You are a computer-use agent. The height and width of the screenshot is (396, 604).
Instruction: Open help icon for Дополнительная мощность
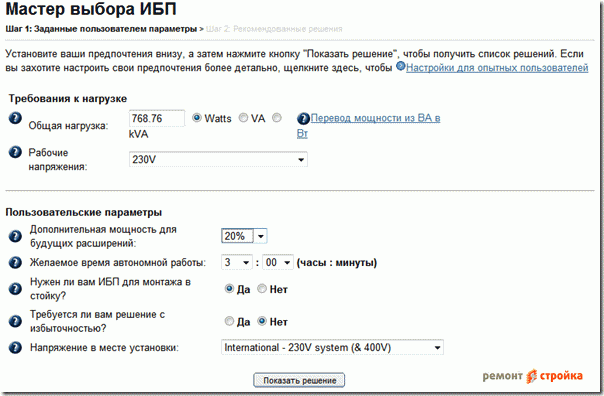(15, 236)
